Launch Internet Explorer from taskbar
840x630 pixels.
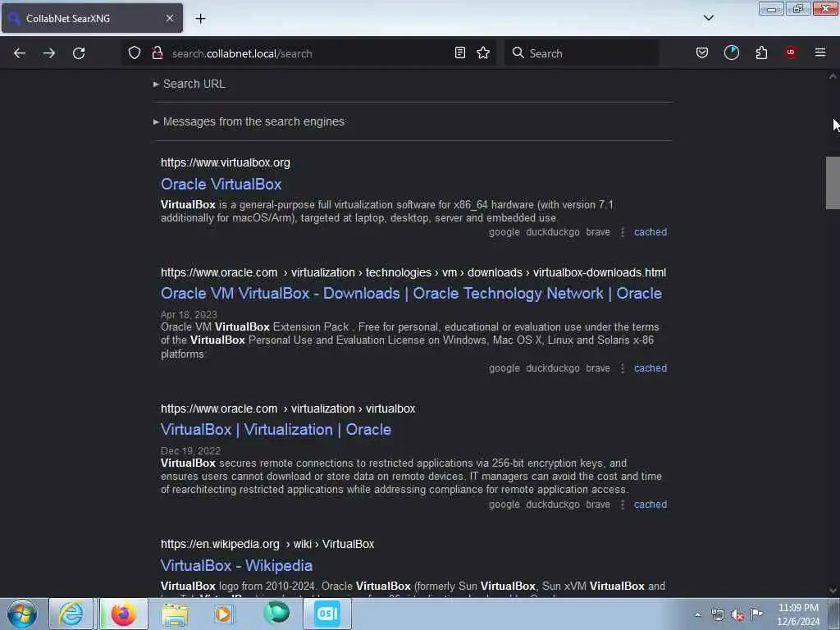pyautogui.click(x=71, y=614)
